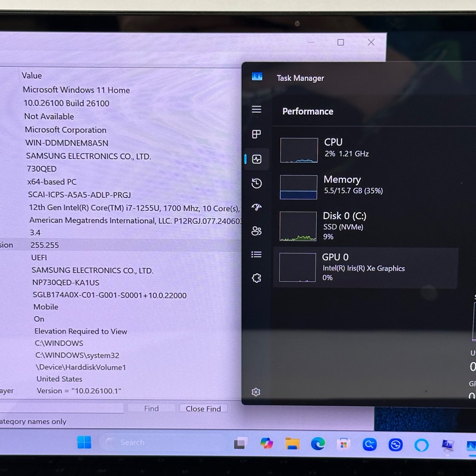Open Startup apps page icon
Image resolution: width=476 pixels, height=476 pixels.
256,207
